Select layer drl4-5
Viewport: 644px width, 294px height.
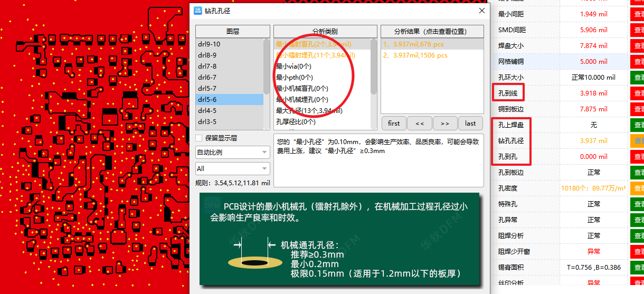(229, 111)
